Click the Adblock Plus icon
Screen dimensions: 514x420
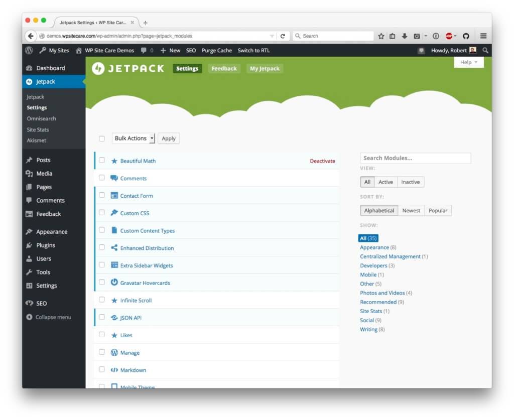[449, 36]
